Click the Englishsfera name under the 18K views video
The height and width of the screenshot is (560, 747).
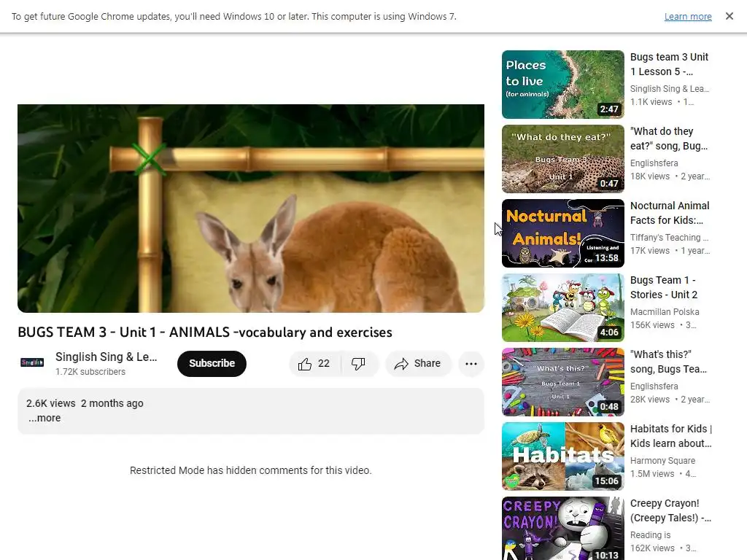point(654,163)
